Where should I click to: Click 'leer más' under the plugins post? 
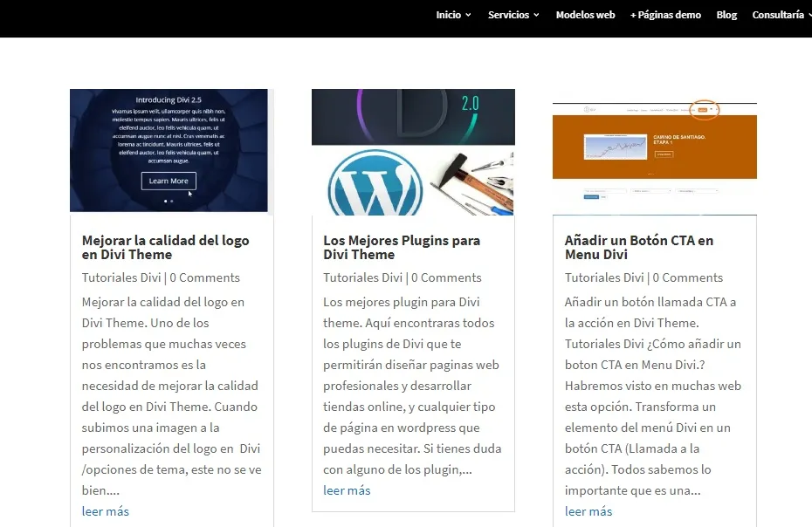coord(347,490)
